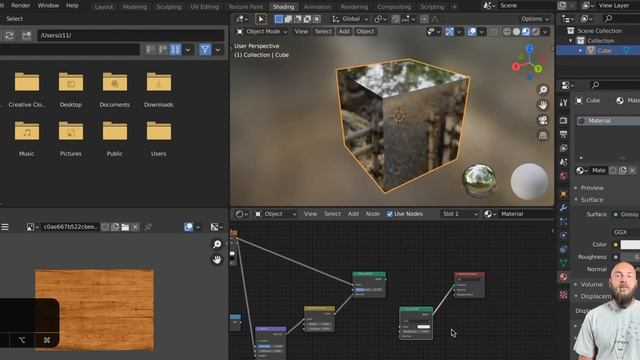Open the viewport Options dropdown

click(535, 19)
